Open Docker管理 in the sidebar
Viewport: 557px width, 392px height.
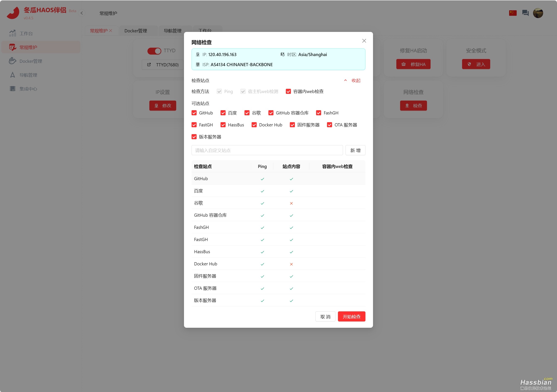(x=41, y=61)
